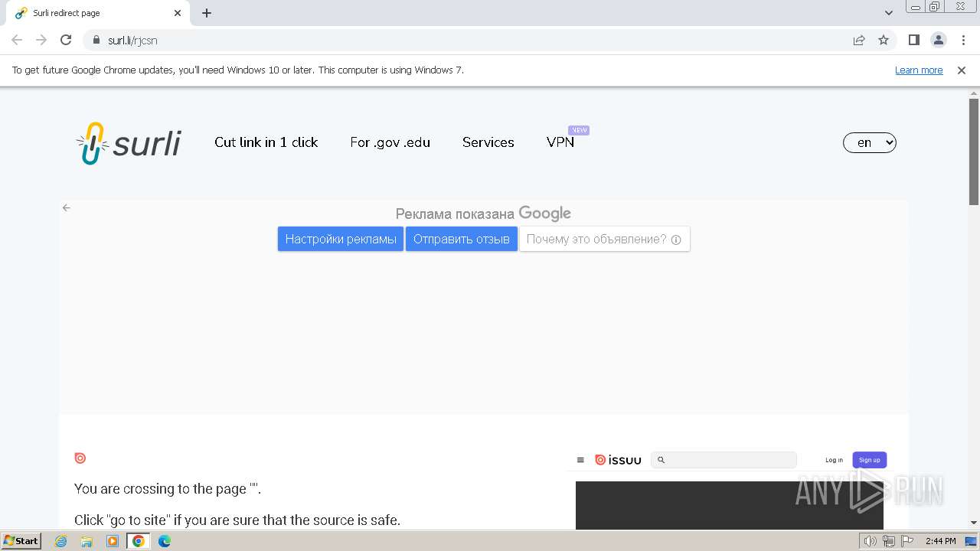Click the red issuu favicon icon
The width and height of the screenshot is (980, 551).
pyautogui.click(x=80, y=458)
